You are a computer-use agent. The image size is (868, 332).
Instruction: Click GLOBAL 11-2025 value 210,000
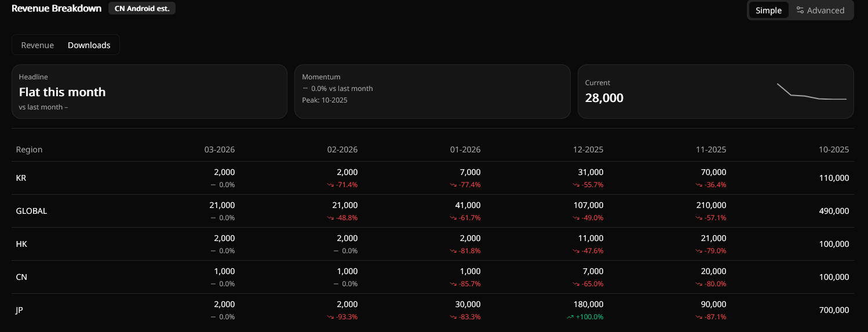(x=711, y=205)
